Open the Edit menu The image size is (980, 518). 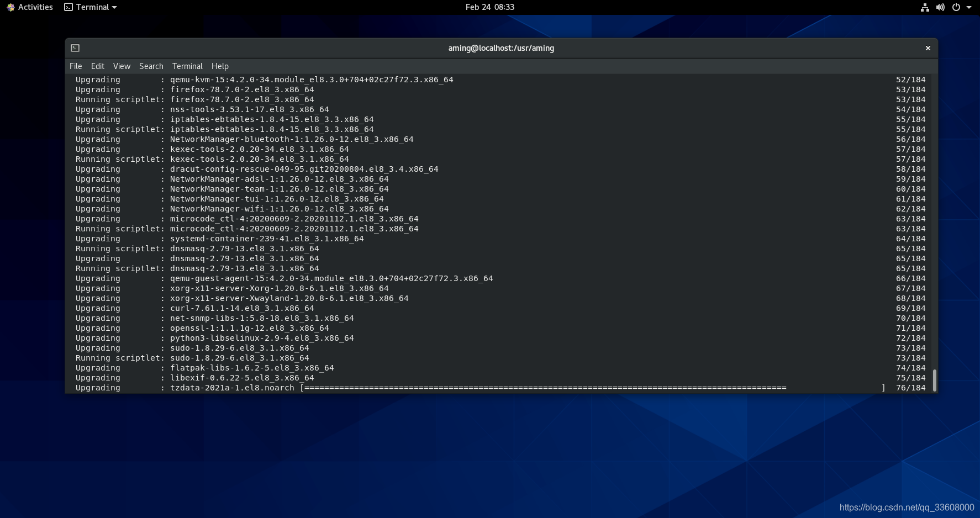pyautogui.click(x=98, y=66)
